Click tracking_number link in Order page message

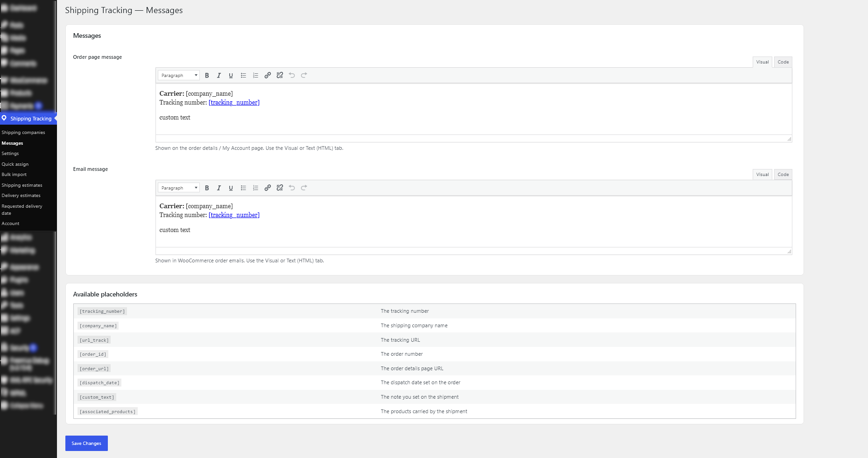point(234,103)
